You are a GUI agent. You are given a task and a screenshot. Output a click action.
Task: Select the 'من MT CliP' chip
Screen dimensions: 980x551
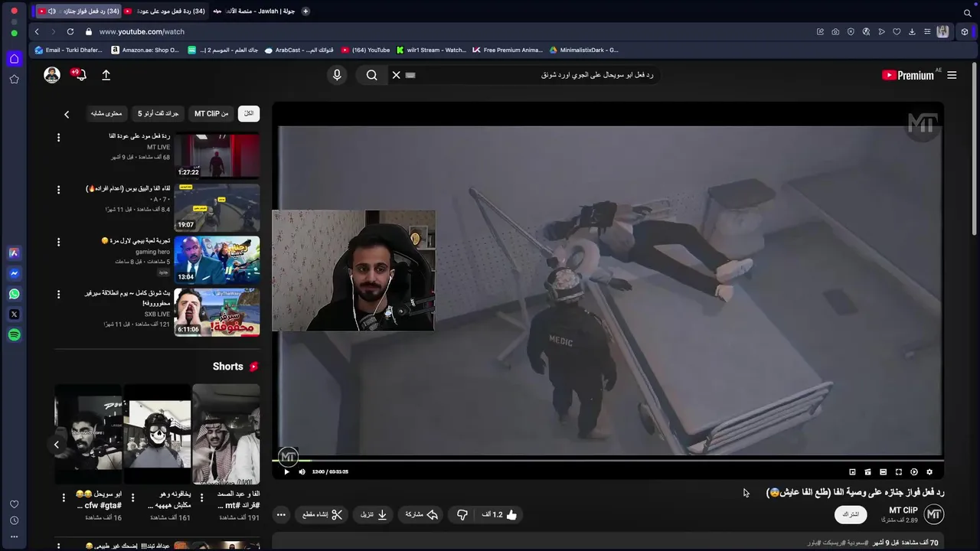pos(211,113)
